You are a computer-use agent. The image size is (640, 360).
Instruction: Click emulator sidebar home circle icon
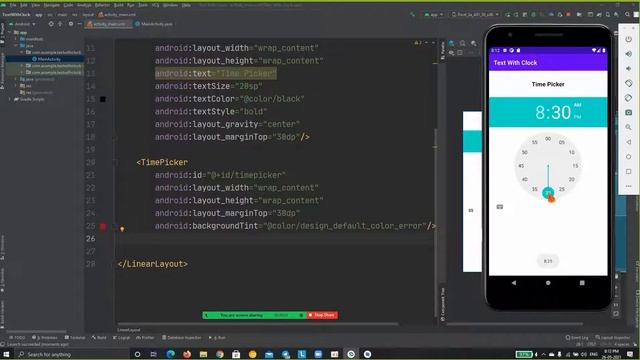629,157
